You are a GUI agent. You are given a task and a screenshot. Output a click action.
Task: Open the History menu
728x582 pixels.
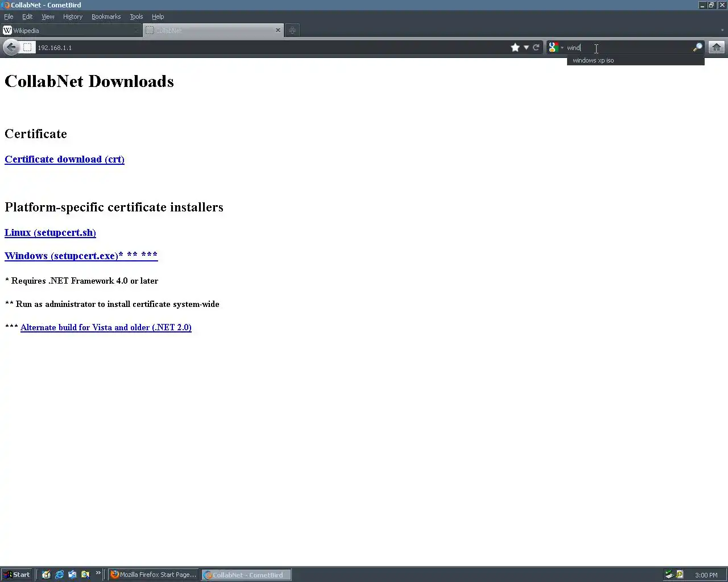(73, 16)
